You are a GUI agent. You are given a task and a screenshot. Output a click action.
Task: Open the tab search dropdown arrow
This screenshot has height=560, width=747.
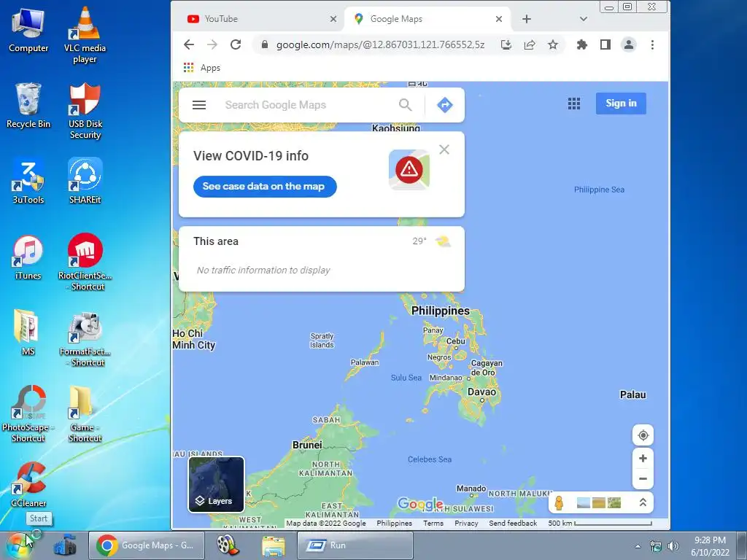[x=583, y=19]
